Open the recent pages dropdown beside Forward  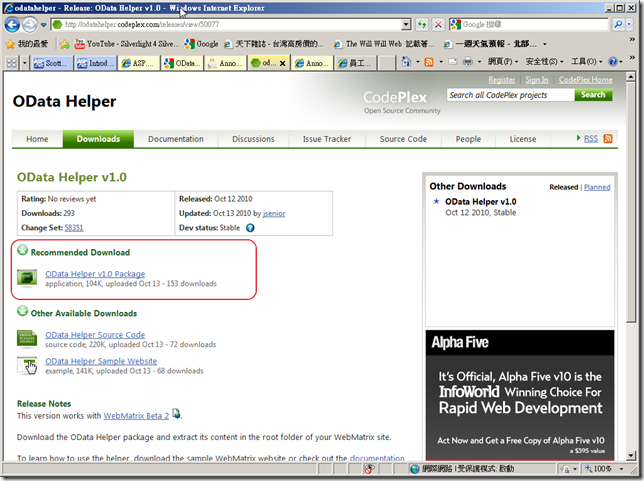click(x=43, y=25)
